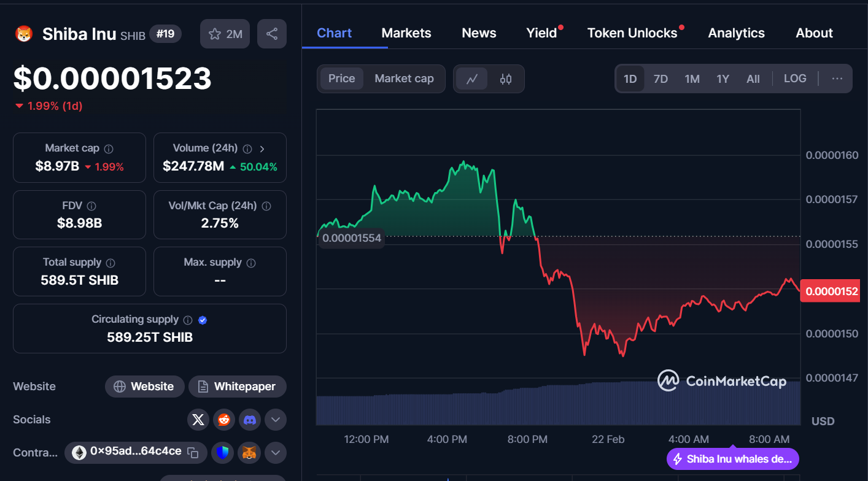This screenshot has height=481, width=868.
Task: Open the Discord social link
Action: click(x=249, y=420)
